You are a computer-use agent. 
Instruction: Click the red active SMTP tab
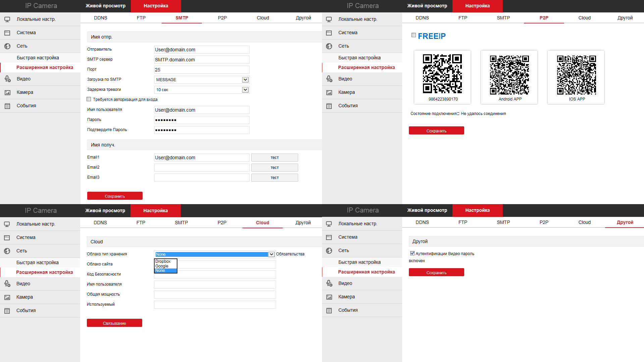pos(182,18)
